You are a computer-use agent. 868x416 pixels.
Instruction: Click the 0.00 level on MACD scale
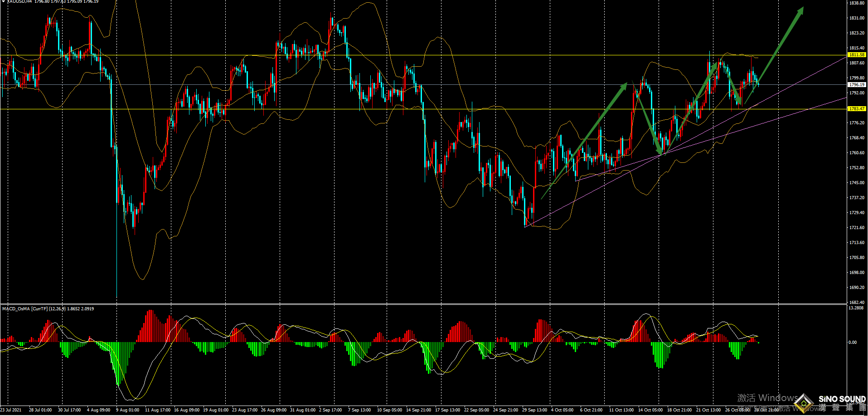click(853, 343)
